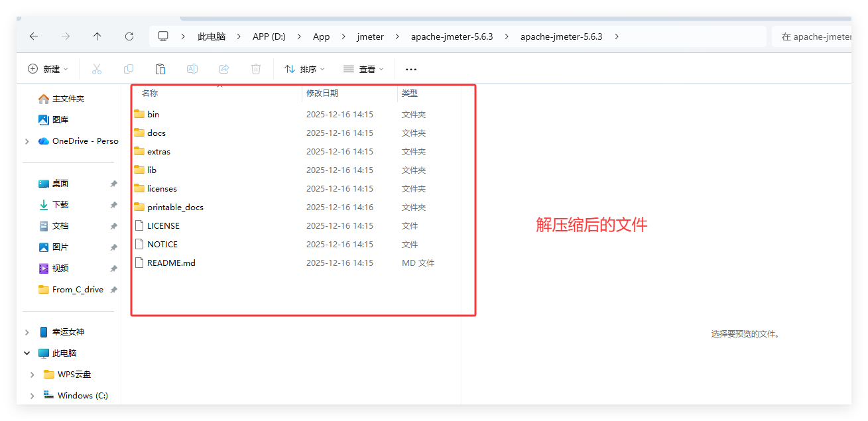
Task: Click the MD 文件 type cell
Action: [x=418, y=263]
